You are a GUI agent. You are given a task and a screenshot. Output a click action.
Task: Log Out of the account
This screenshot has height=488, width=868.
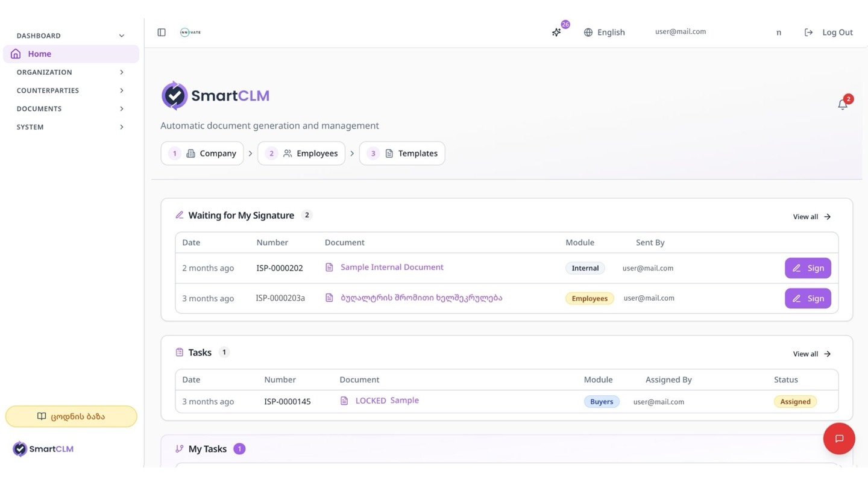(x=829, y=33)
